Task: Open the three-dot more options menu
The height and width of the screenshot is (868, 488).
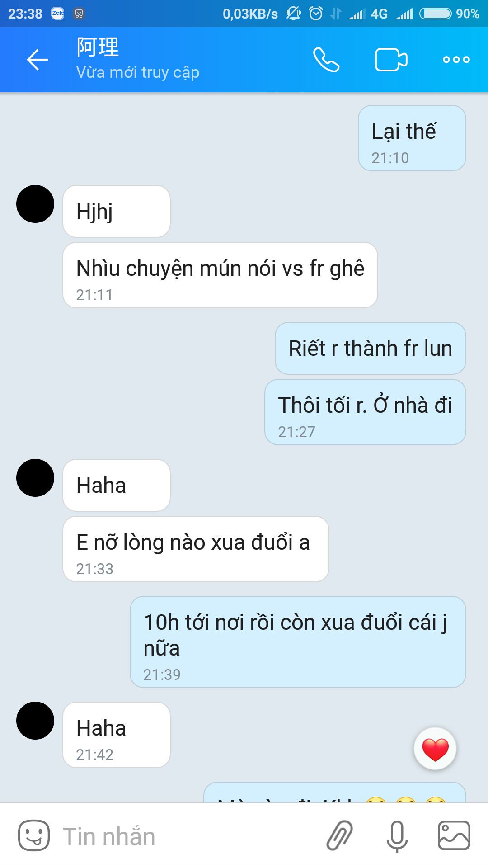Action: [456, 60]
